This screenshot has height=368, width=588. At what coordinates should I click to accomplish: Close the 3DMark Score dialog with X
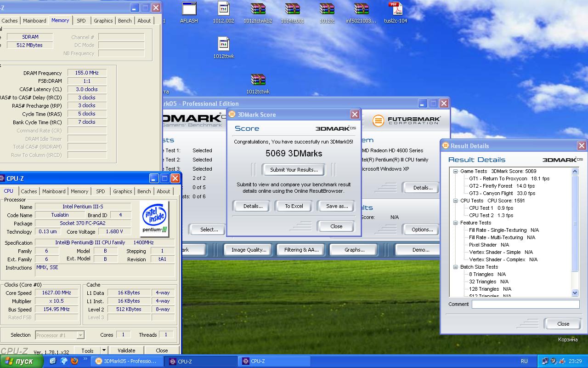[355, 114]
